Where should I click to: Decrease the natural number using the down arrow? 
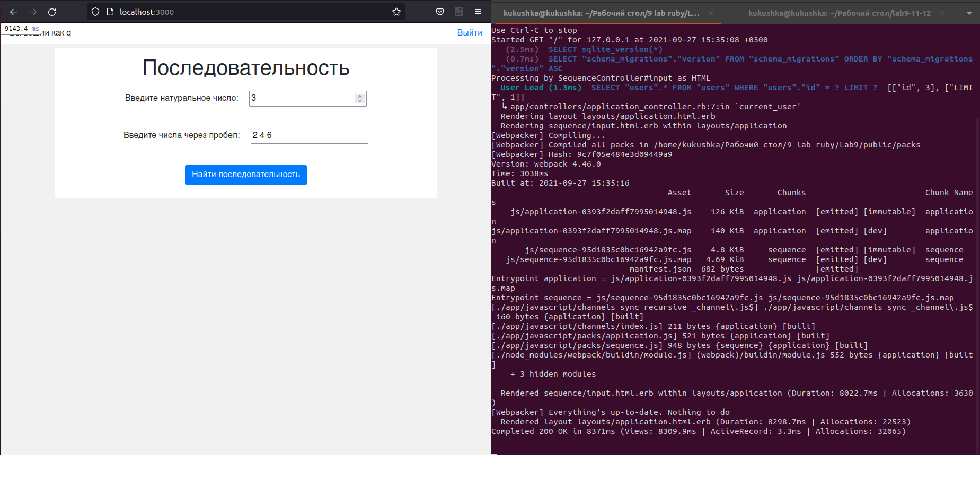(x=360, y=101)
